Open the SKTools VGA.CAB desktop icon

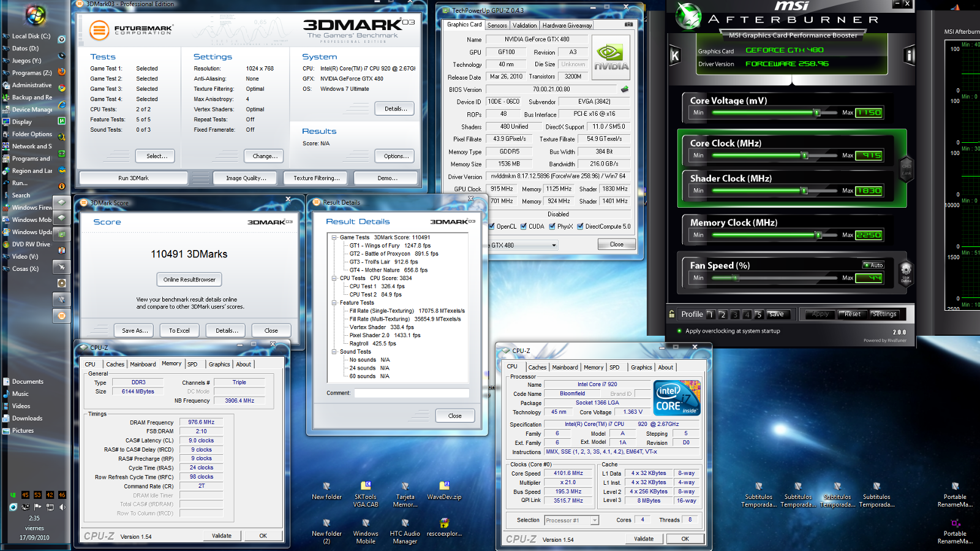tap(366, 495)
